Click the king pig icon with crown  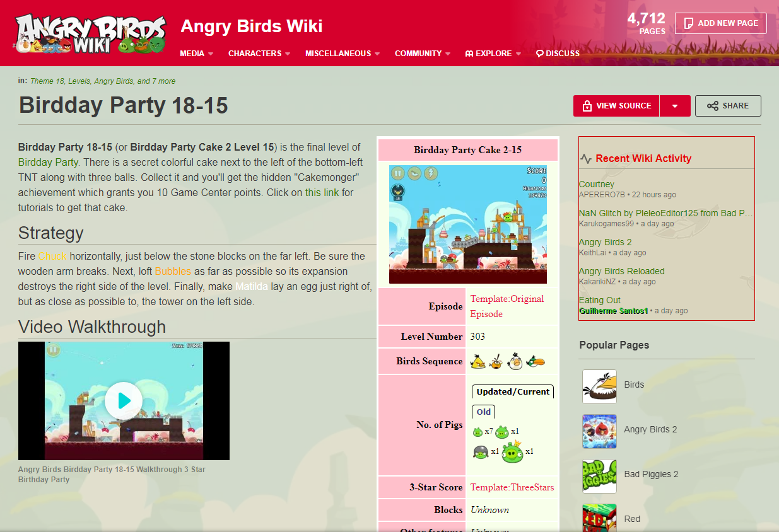point(513,451)
